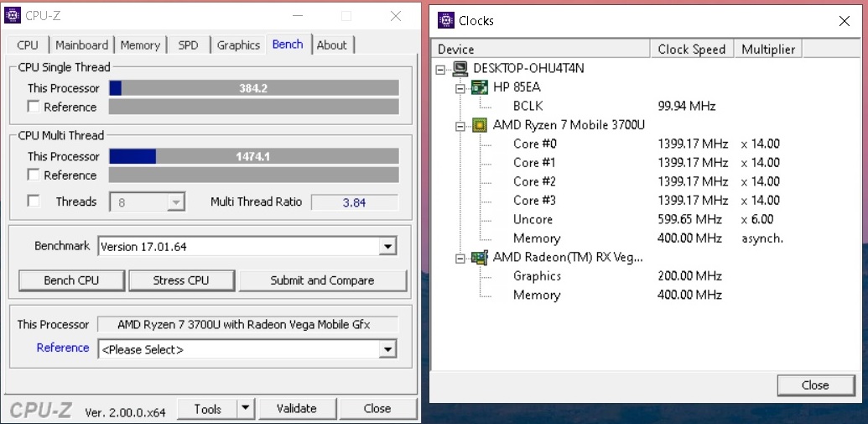Click the Multi Thread Ratio 3.84 field

(354, 202)
